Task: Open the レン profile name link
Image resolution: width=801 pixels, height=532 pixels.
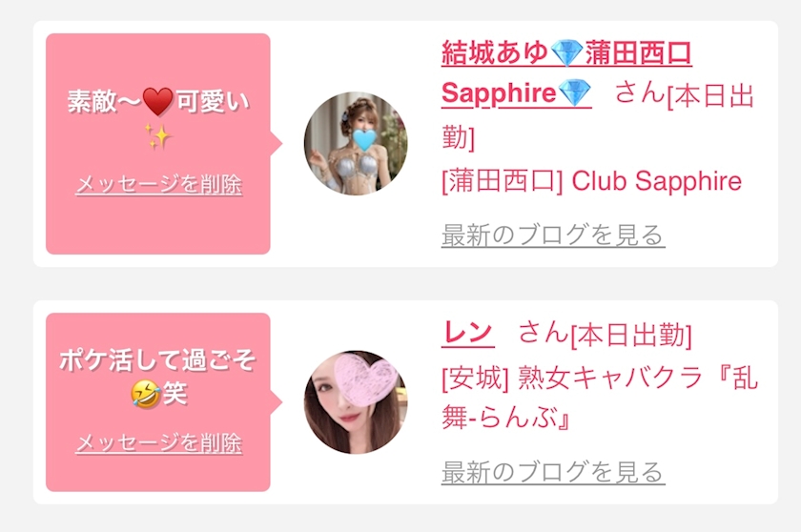Action: click(467, 334)
